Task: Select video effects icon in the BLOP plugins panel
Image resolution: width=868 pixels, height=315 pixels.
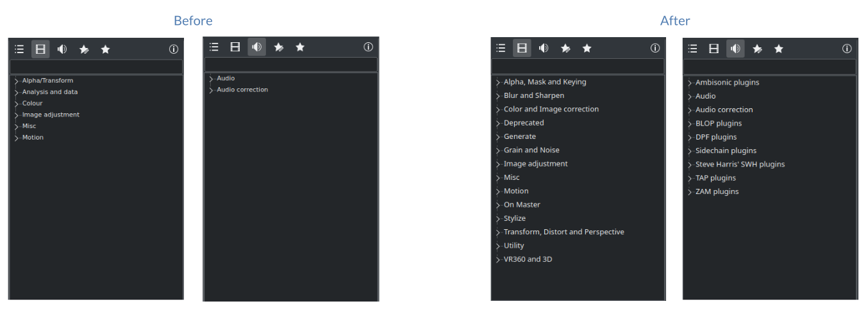Action: pos(714,49)
